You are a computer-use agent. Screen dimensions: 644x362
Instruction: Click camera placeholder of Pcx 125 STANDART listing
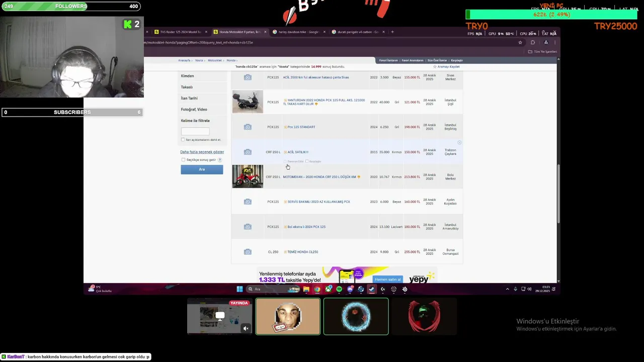(248, 127)
